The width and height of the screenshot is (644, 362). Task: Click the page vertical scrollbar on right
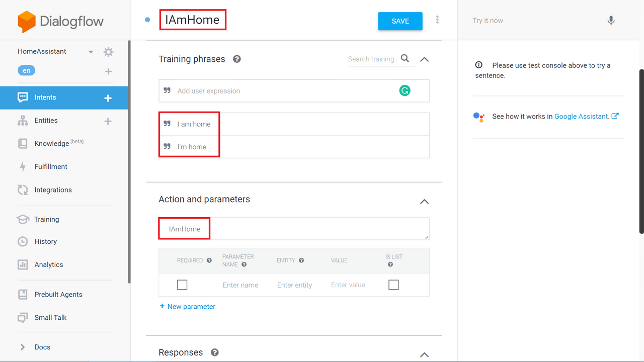(641, 151)
